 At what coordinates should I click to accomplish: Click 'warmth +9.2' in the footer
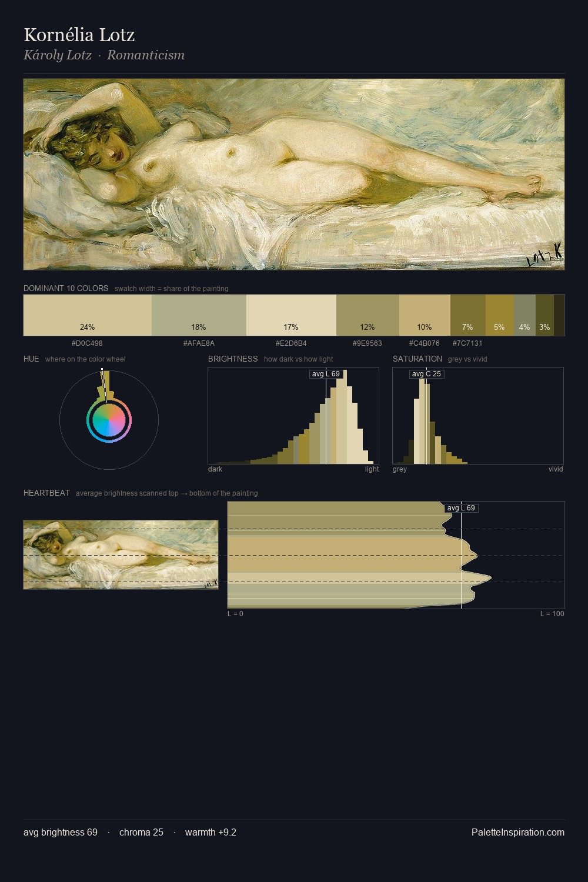[x=211, y=832]
